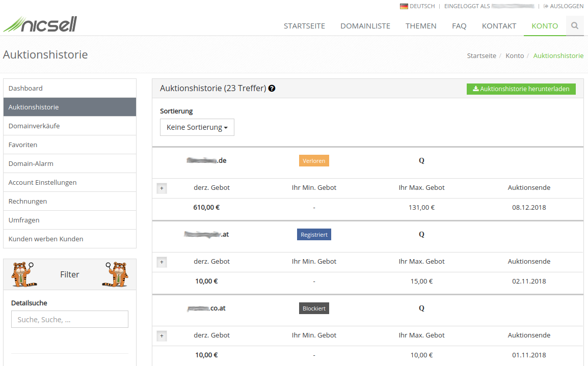This screenshot has width=588, height=366.
Task: Click the nicsell logo
Action: (40, 24)
